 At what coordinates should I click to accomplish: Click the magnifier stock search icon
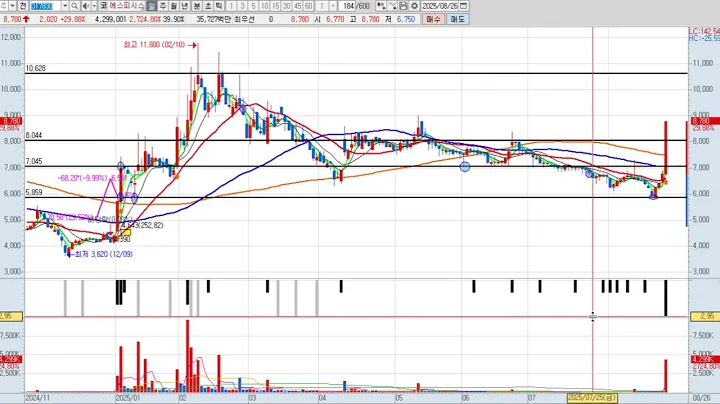click(x=74, y=6)
